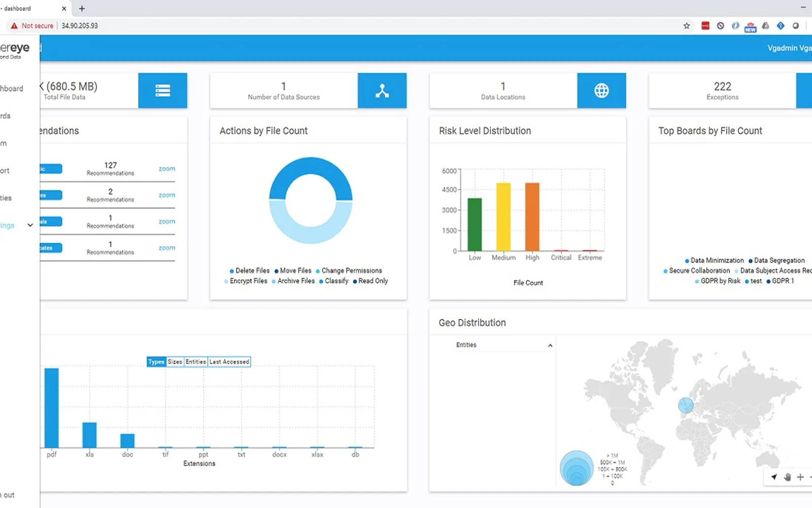Image resolution: width=812 pixels, height=508 pixels.
Task: Click the Data Segregation legend label
Action: click(779, 261)
